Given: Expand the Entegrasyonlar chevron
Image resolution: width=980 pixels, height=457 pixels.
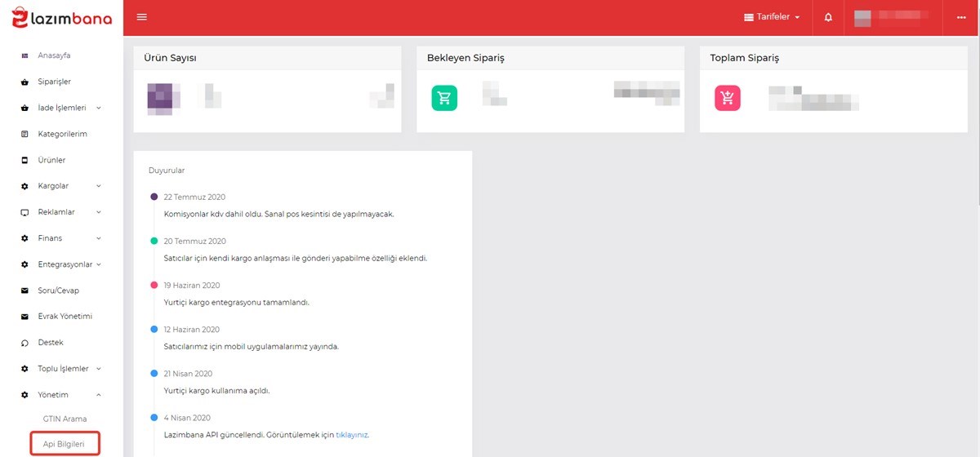Looking at the screenshot, I should (x=99, y=264).
